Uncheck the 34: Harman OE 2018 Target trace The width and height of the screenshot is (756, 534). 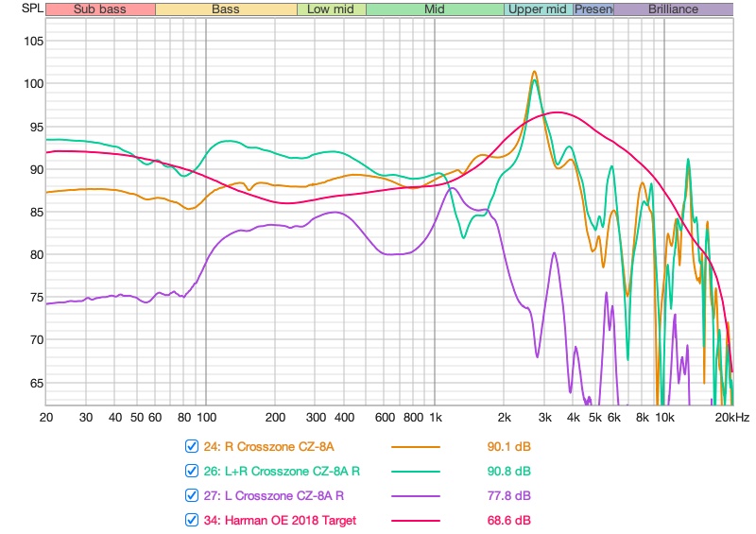point(192,520)
